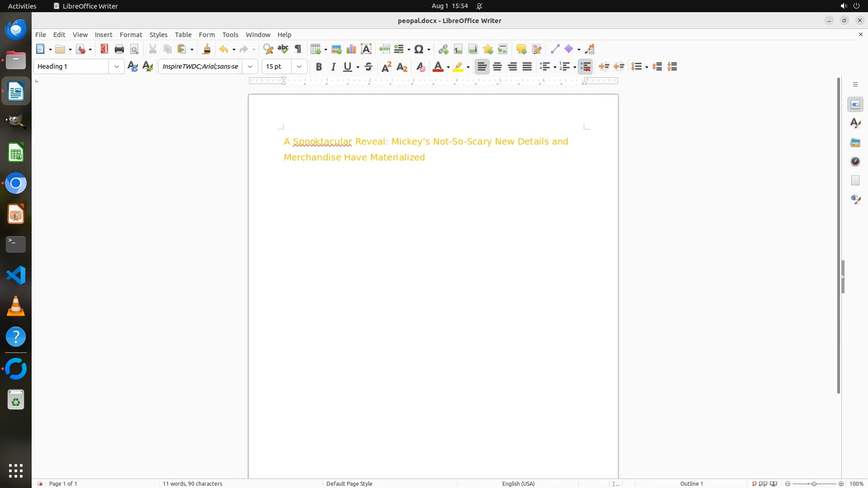Click the word count in status bar

(192, 483)
